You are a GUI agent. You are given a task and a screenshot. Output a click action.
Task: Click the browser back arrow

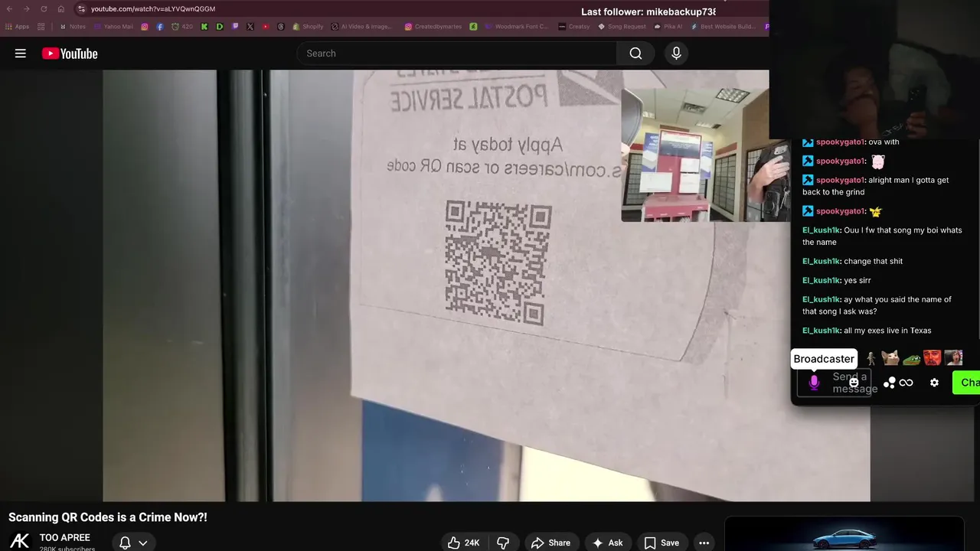[x=9, y=9]
